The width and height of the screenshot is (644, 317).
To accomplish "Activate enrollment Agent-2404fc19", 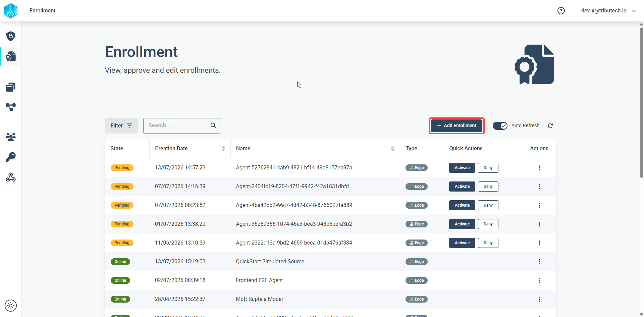I will [462, 187].
